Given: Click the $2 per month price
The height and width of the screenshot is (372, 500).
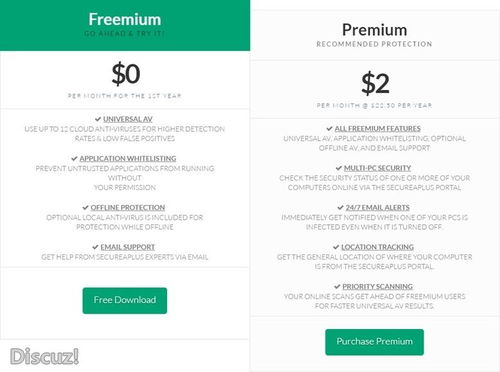Looking at the screenshot, I should [375, 83].
